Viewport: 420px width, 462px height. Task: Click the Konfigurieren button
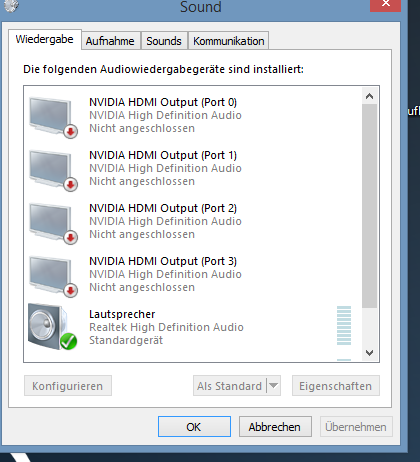68,386
